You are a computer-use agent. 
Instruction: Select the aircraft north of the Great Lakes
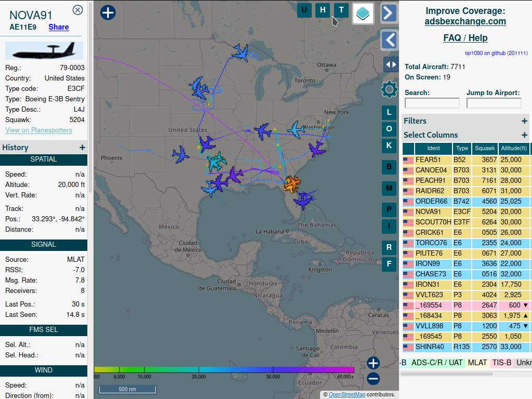pos(241,52)
